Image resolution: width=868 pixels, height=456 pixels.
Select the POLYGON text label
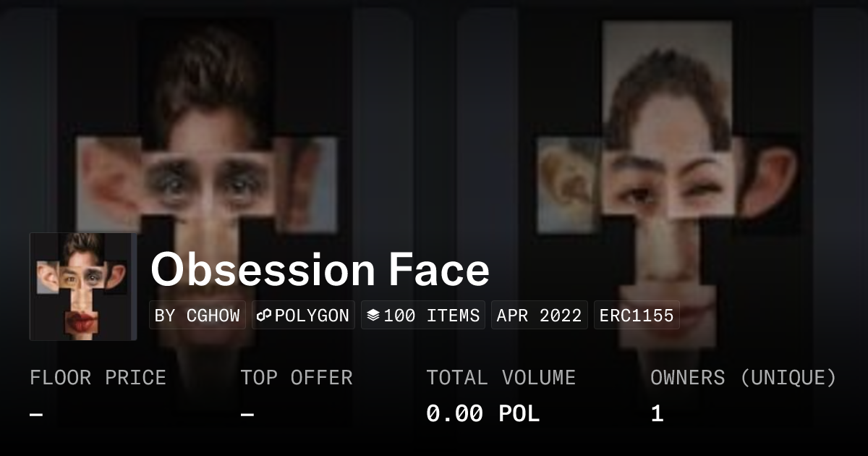click(x=312, y=316)
